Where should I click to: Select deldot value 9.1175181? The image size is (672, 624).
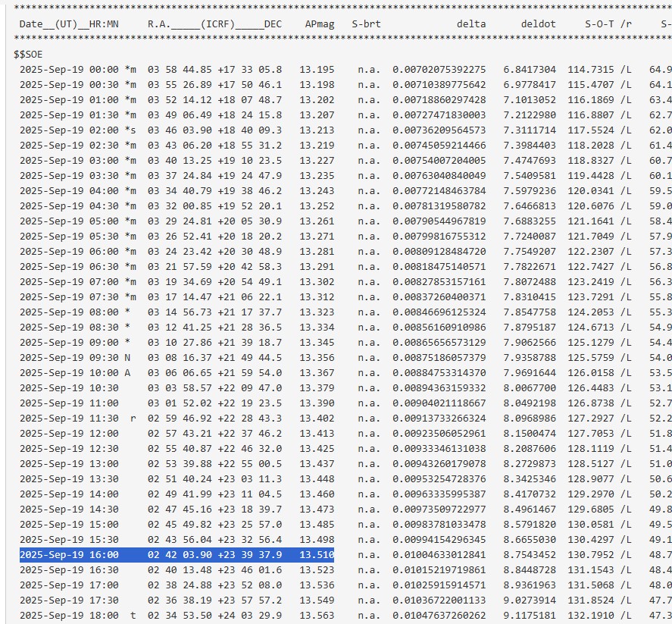(534, 616)
